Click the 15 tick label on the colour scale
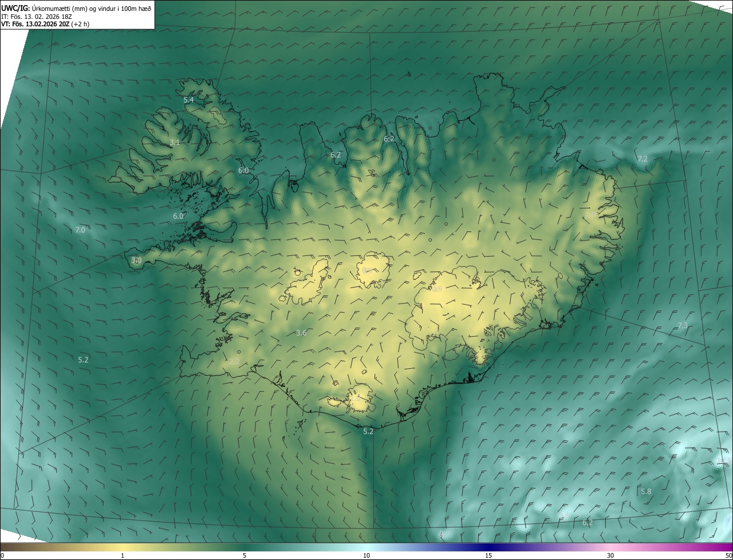The height and width of the screenshot is (560, 733). click(x=488, y=555)
